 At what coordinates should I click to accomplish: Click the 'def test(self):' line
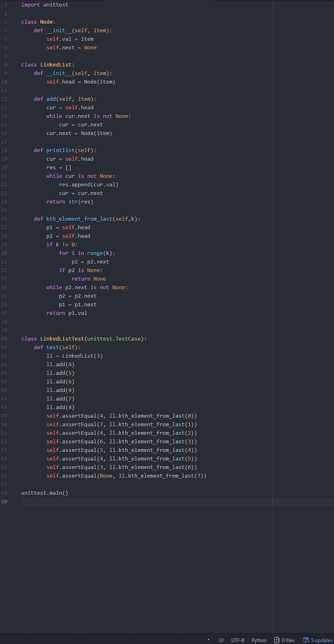pyautogui.click(x=57, y=347)
